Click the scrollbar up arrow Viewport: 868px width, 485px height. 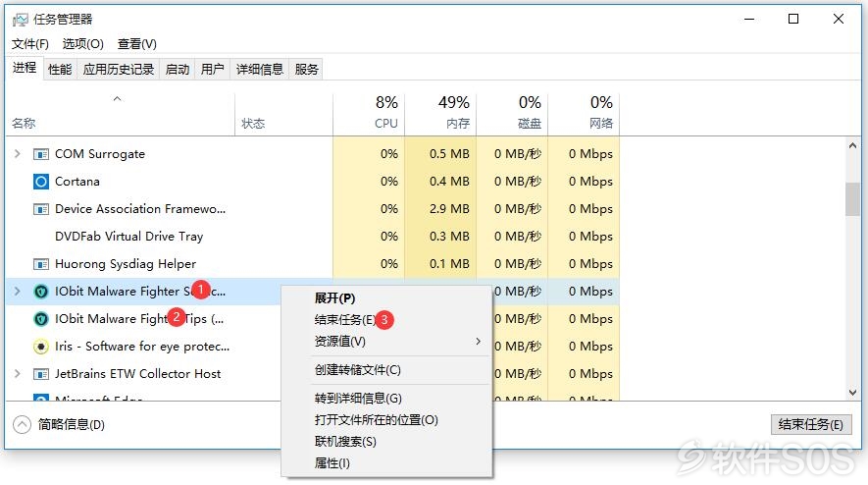pos(852,145)
